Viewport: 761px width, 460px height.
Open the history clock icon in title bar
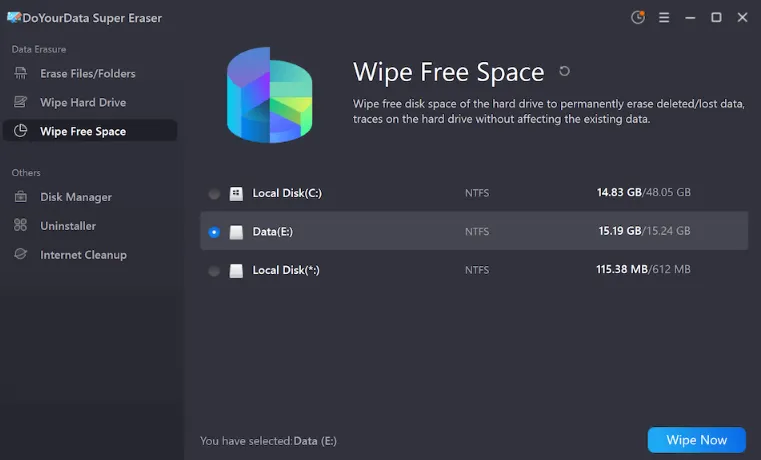(638, 17)
